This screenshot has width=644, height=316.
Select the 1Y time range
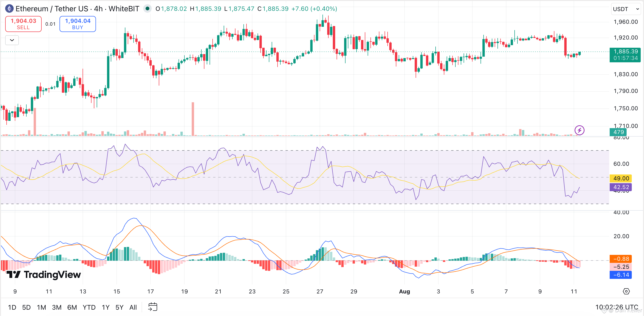[106, 307]
